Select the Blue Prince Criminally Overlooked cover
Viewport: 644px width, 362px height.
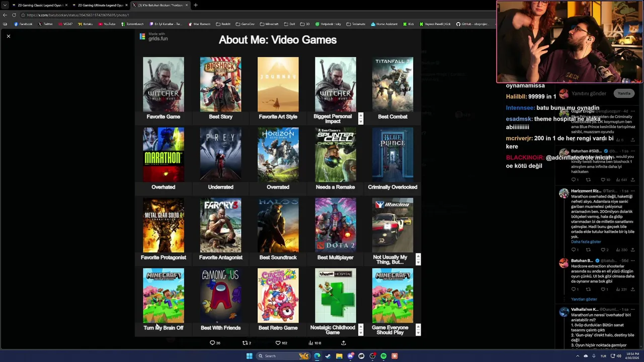click(392, 154)
